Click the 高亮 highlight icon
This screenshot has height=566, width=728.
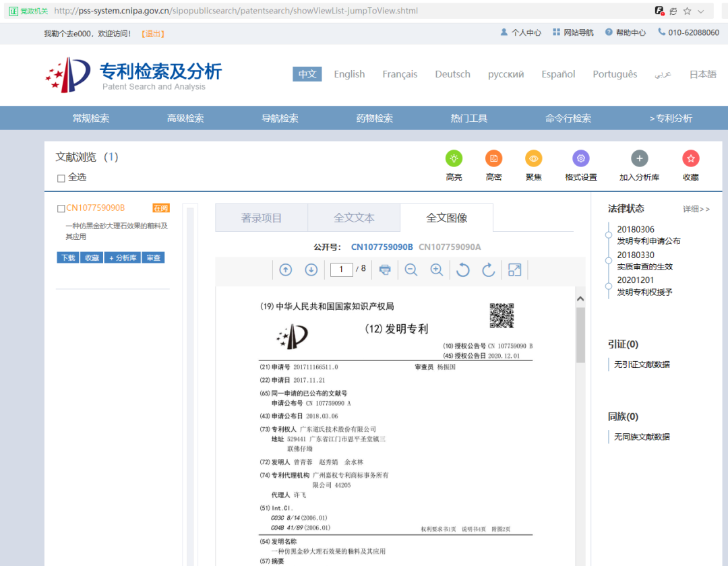coord(454,158)
